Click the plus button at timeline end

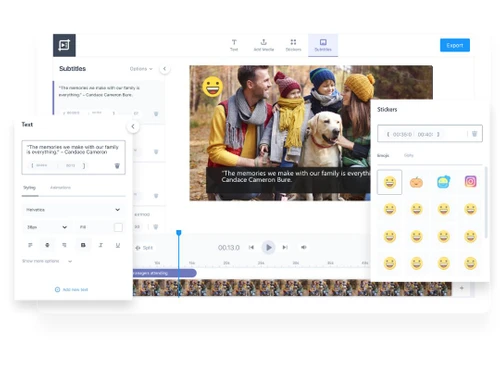[x=462, y=288]
